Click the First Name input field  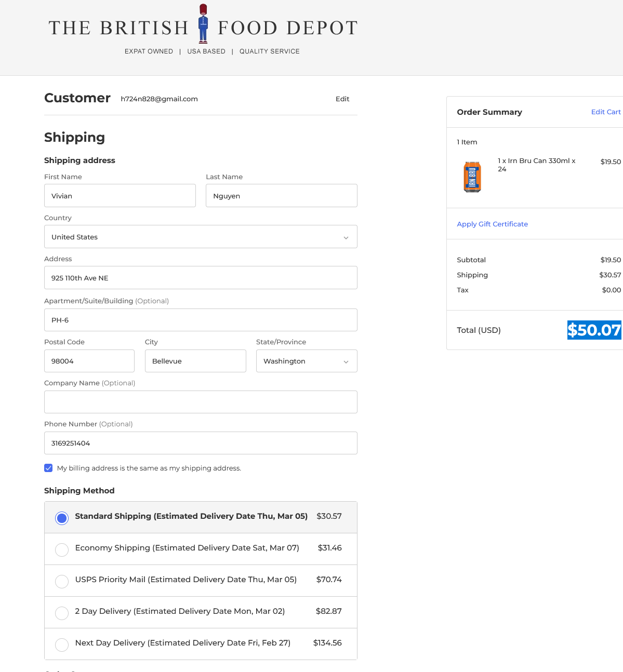point(120,196)
